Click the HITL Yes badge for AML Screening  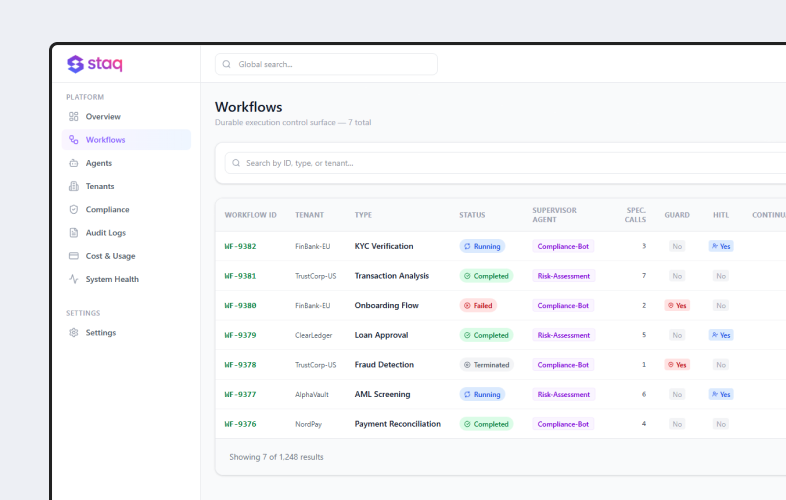[721, 394]
